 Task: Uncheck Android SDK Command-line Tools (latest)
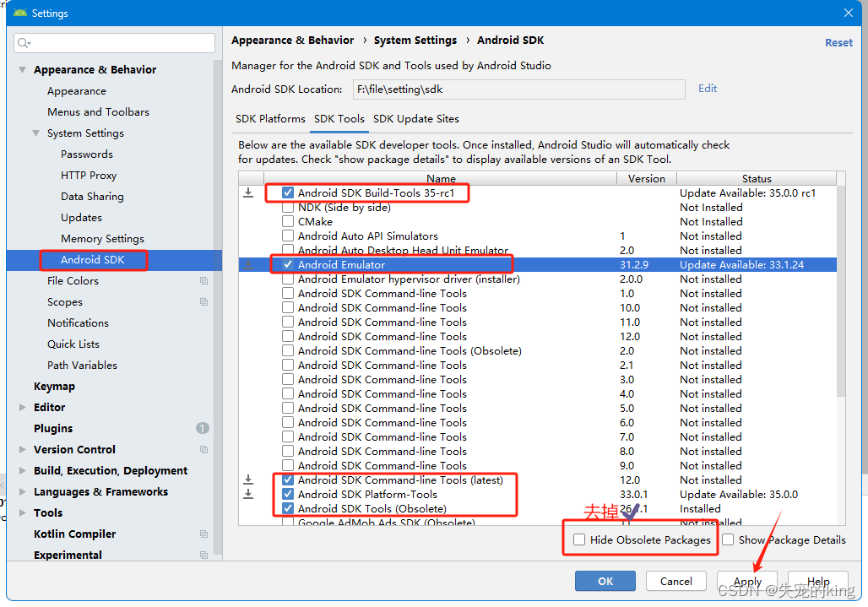[x=288, y=480]
